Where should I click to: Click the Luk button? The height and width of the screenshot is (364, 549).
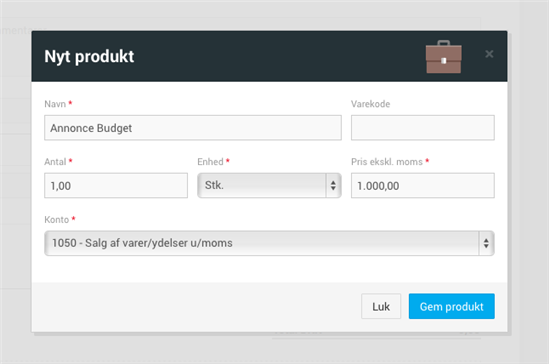pos(381,306)
